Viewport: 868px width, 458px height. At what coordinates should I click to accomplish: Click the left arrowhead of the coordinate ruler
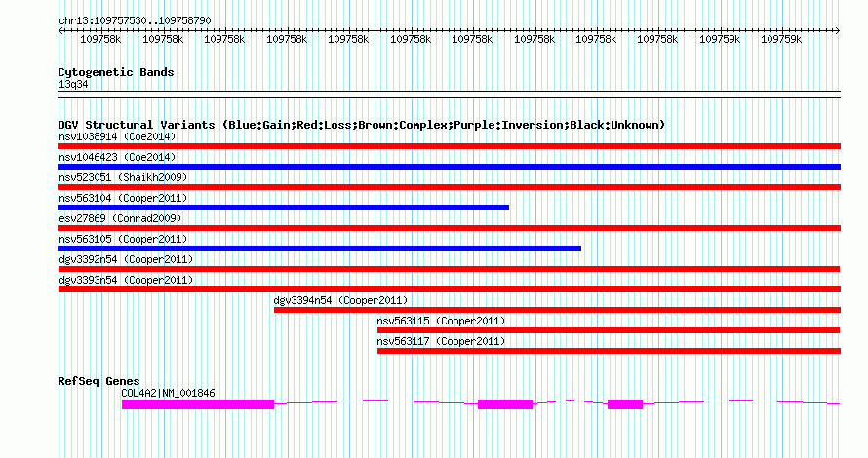point(60,31)
